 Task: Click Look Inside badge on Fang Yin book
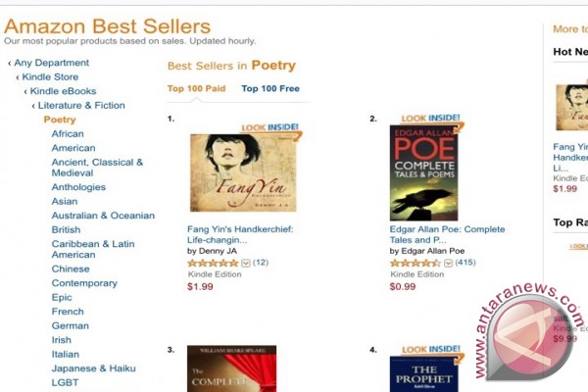pos(270,128)
